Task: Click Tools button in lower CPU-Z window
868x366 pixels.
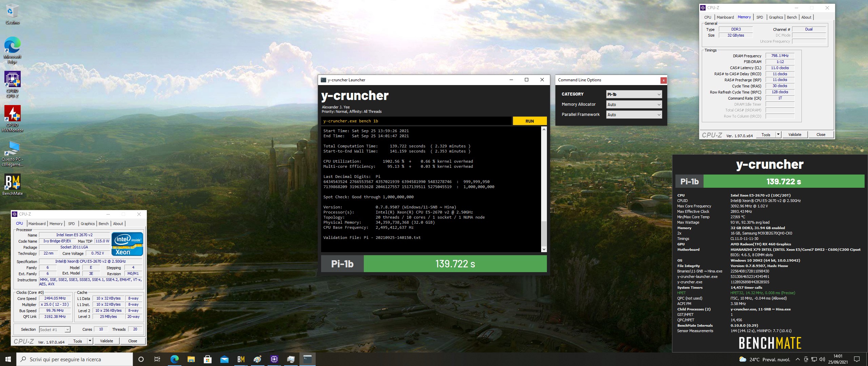Action: tap(78, 341)
